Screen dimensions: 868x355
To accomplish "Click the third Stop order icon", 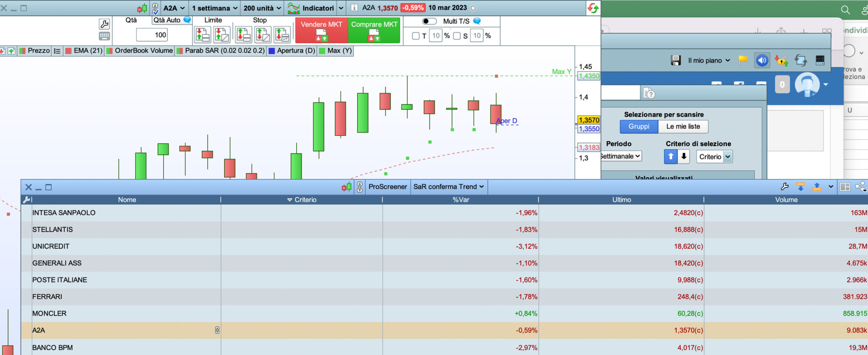I will point(282,35).
